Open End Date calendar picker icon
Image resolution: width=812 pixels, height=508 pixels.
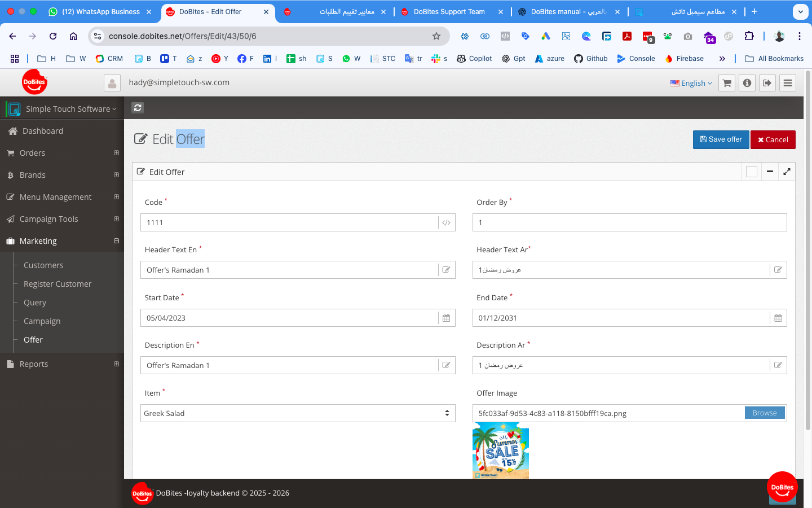click(x=778, y=318)
